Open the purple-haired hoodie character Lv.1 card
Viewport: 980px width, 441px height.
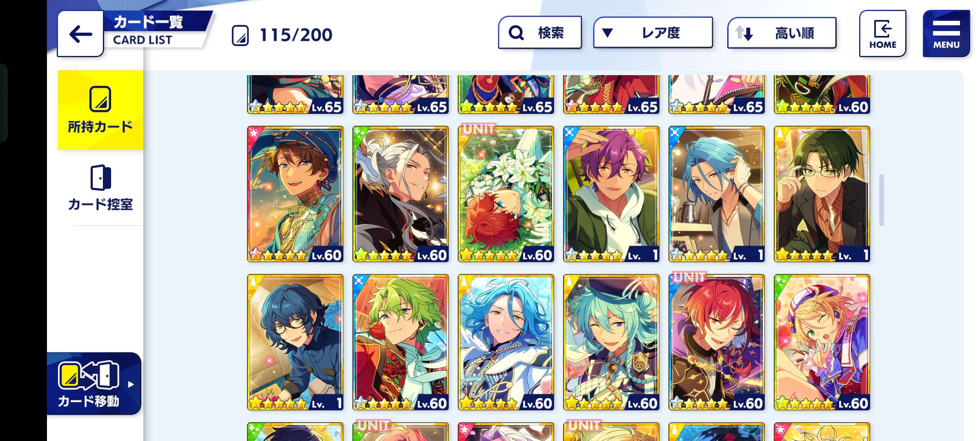tap(611, 194)
